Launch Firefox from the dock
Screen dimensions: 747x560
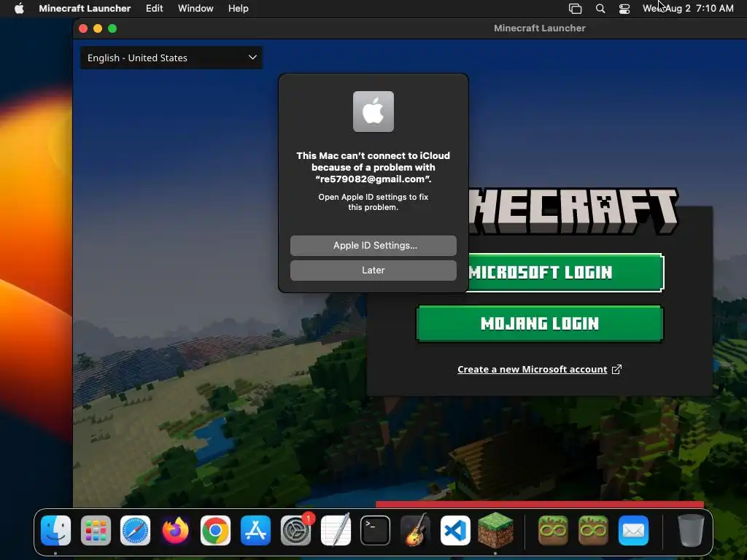[x=175, y=530]
